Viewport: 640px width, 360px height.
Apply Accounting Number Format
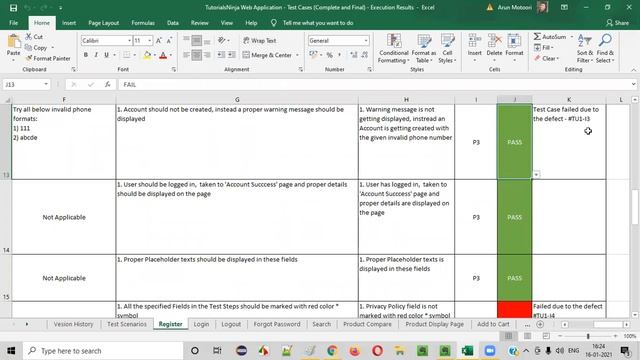[x=313, y=55]
